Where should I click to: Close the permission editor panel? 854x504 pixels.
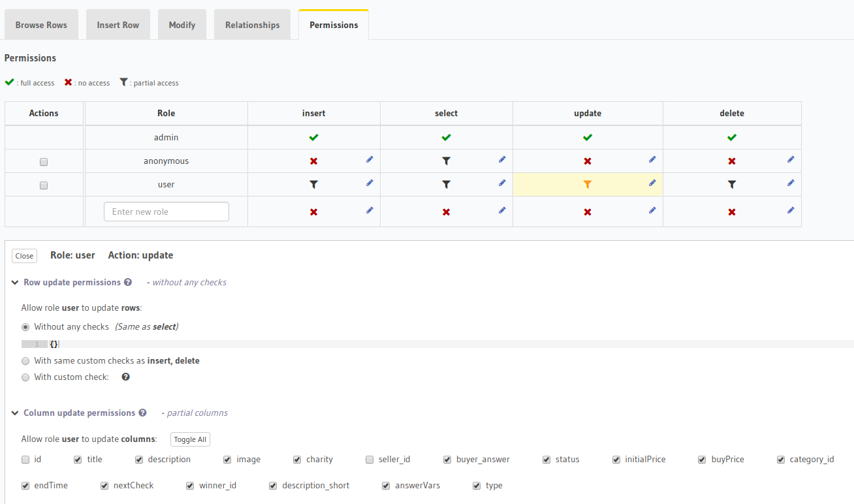coord(24,256)
